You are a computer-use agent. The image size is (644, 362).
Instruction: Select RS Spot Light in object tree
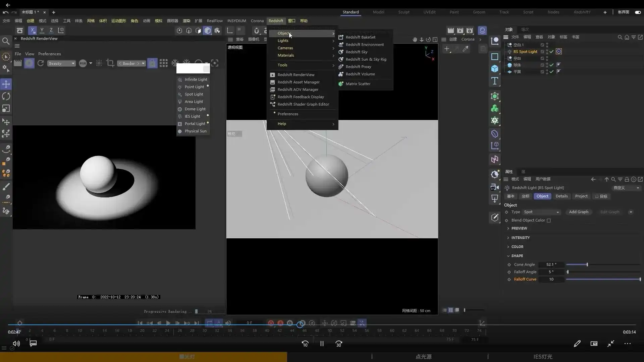click(525, 52)
